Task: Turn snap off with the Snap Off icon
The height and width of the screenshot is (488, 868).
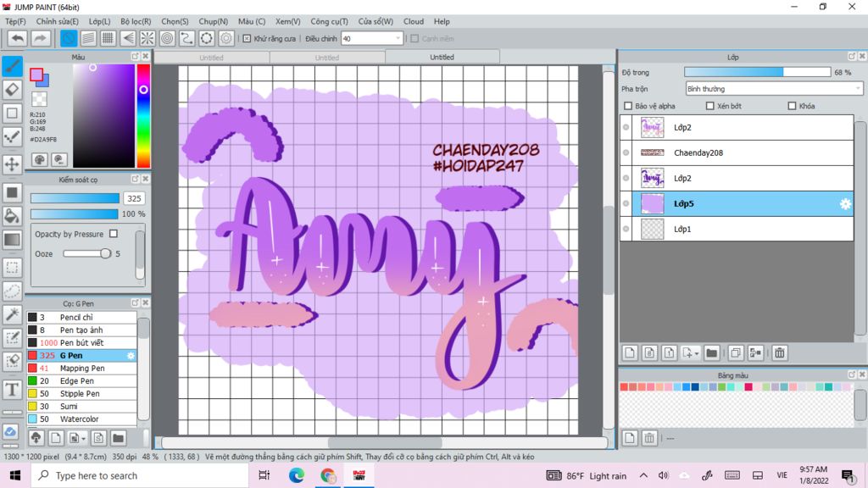Action: pyautogui.click(x=69, y=38)
